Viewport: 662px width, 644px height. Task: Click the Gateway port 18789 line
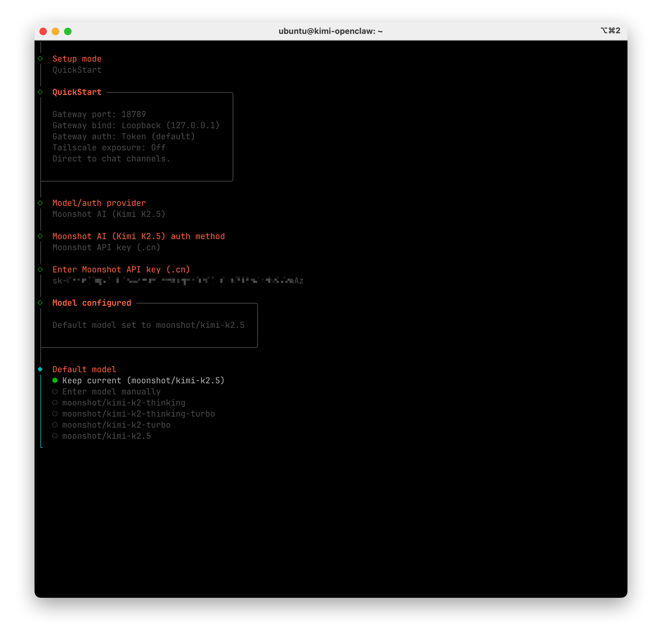point(99,114)
